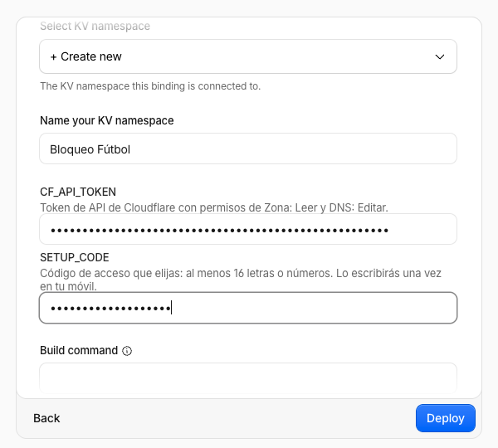This screenshot has height=448, width=498.
Task: Click the Name your KV namespace field
Action: 248,149
